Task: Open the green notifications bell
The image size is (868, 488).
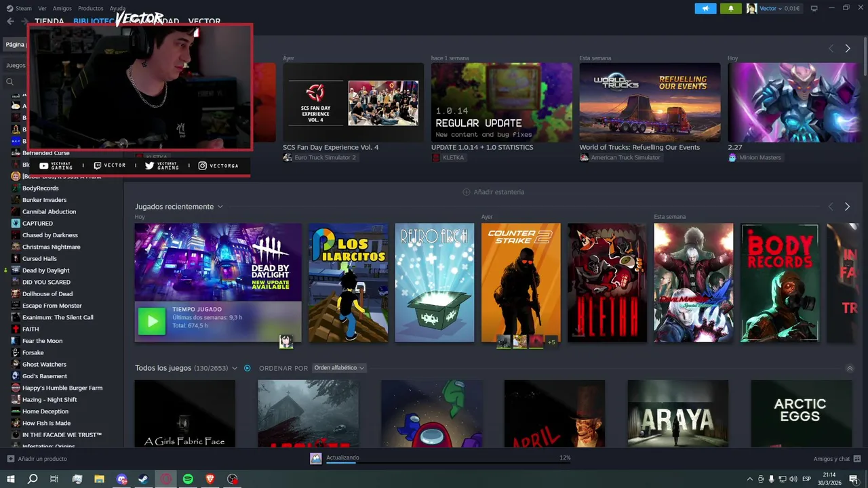Action: click(730, 8)
